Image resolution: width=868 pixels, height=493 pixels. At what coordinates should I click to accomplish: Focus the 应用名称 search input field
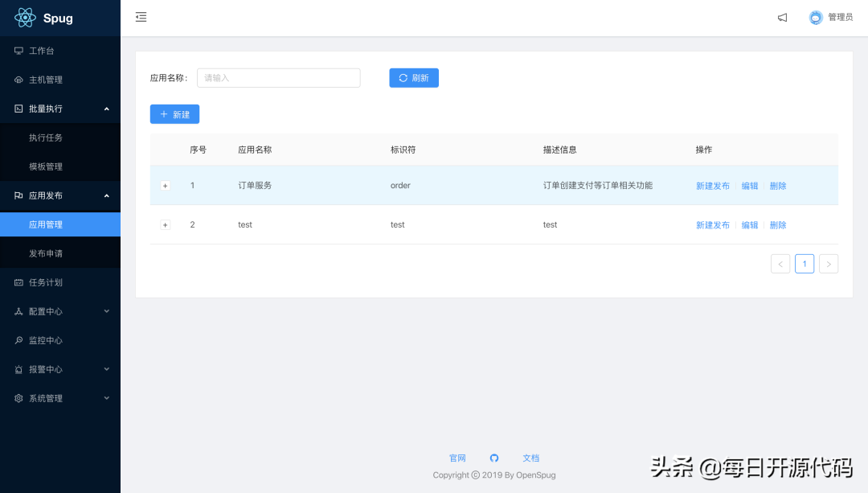(x=278, y=78)
